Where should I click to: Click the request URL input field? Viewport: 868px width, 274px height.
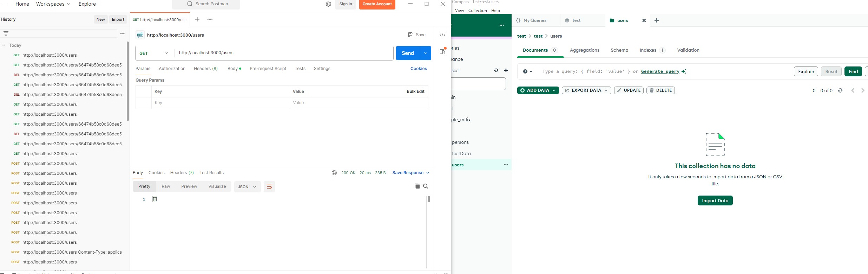283,53
